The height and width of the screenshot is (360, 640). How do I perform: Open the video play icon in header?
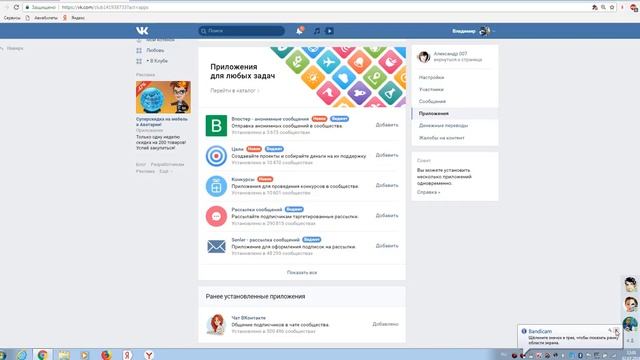(x=329, y=31)
